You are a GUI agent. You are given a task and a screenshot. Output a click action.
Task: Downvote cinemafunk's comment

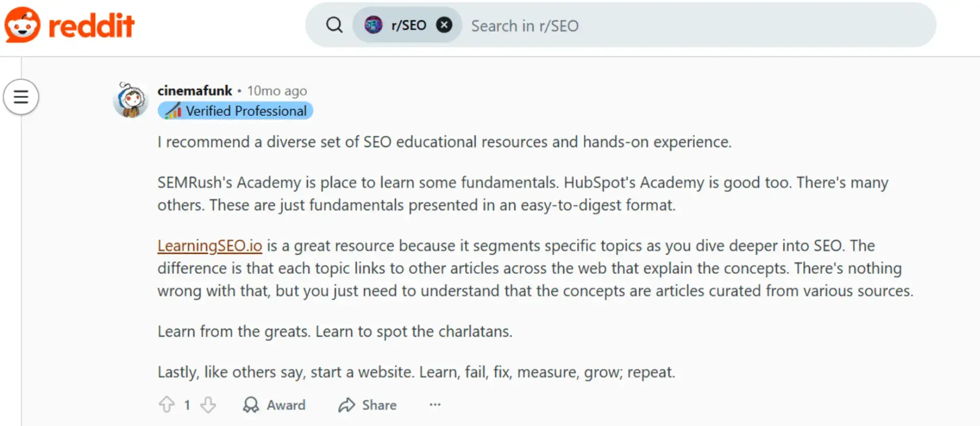click(x=208, y=405)
